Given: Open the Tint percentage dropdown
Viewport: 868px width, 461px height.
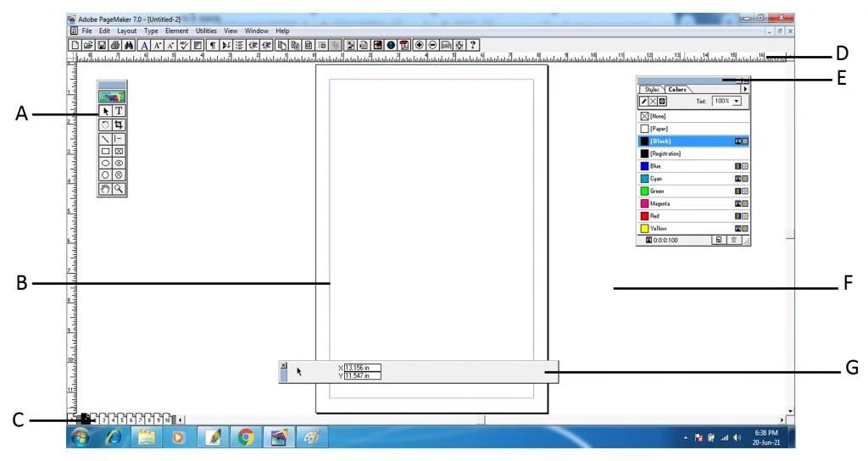Looking at the screenshot, I should pyautogui.click(x=737, y=102).
